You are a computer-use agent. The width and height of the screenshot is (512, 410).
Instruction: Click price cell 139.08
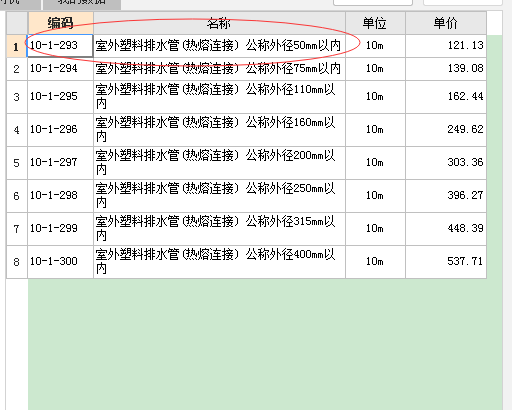point(446,69)
